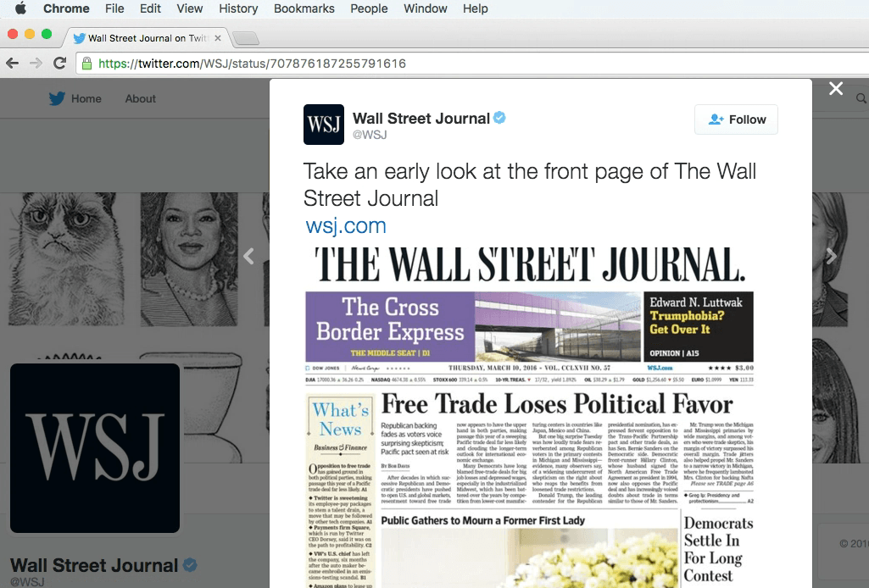Close the Wall Street Journal browser tab

click(218, 38)
